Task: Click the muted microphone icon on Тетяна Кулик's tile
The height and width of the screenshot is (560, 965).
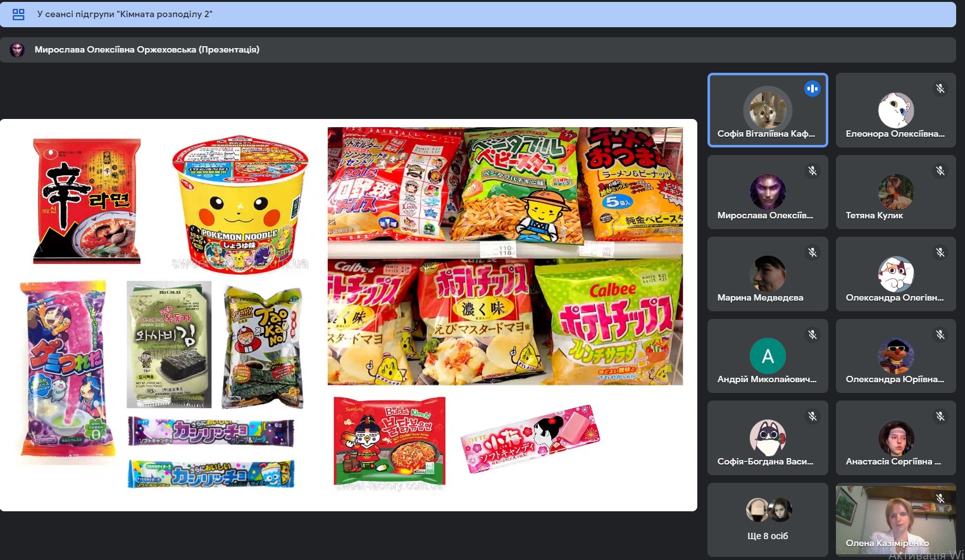Action: [x=940, y=171]
